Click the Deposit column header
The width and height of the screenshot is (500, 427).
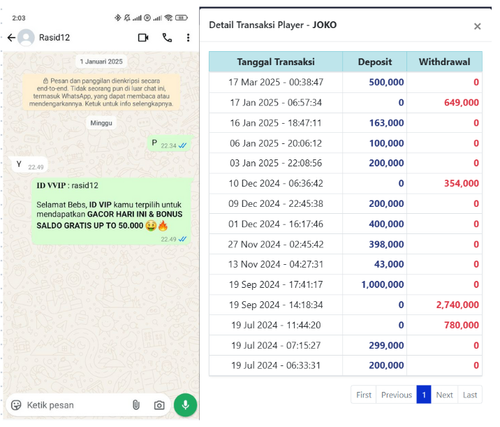375,62
